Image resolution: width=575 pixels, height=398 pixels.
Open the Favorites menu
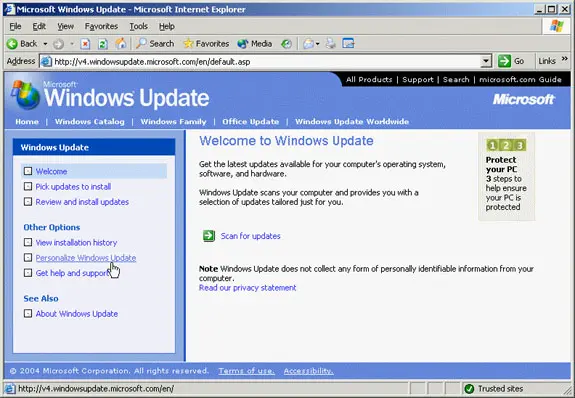[x=101, y=26]
